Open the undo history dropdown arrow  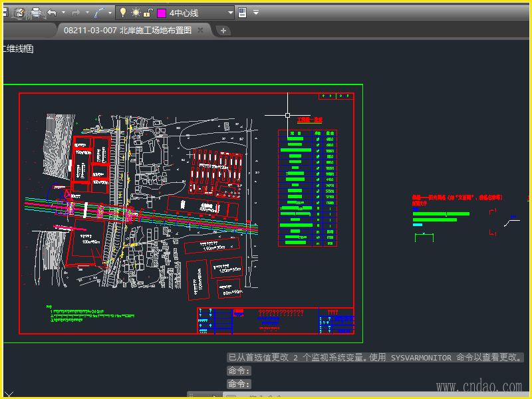point(63,13)
